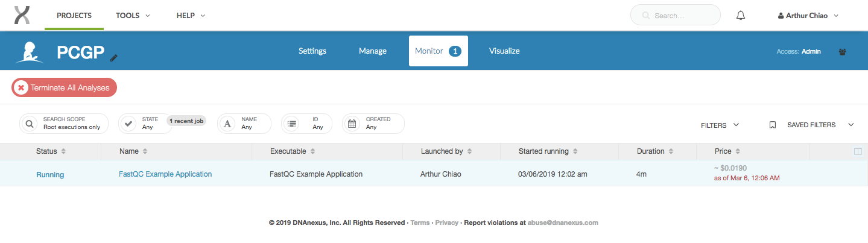Switch to the Visualize tab
Viewport: 868px width, 243px height.
[x=504, y=51]
